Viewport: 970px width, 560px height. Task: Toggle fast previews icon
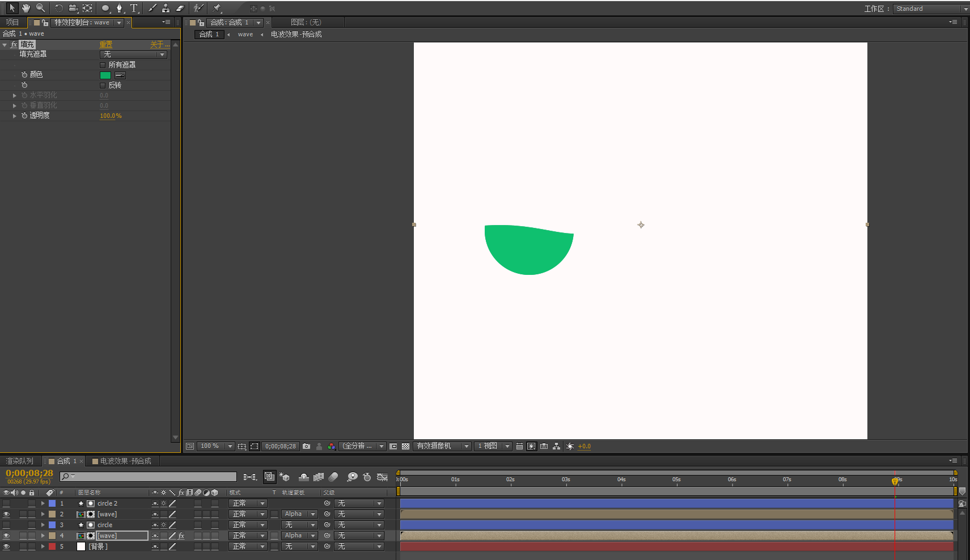[x=531, y=446]
